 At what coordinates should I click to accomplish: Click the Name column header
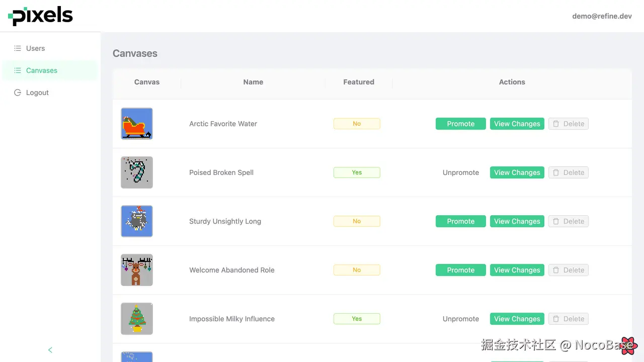(x=253, y=82)
